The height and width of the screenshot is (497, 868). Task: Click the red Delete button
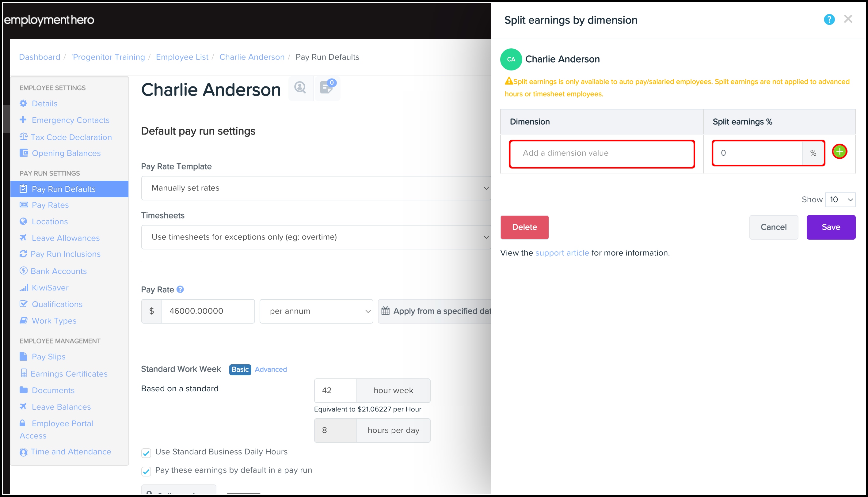tap(524, 227)
